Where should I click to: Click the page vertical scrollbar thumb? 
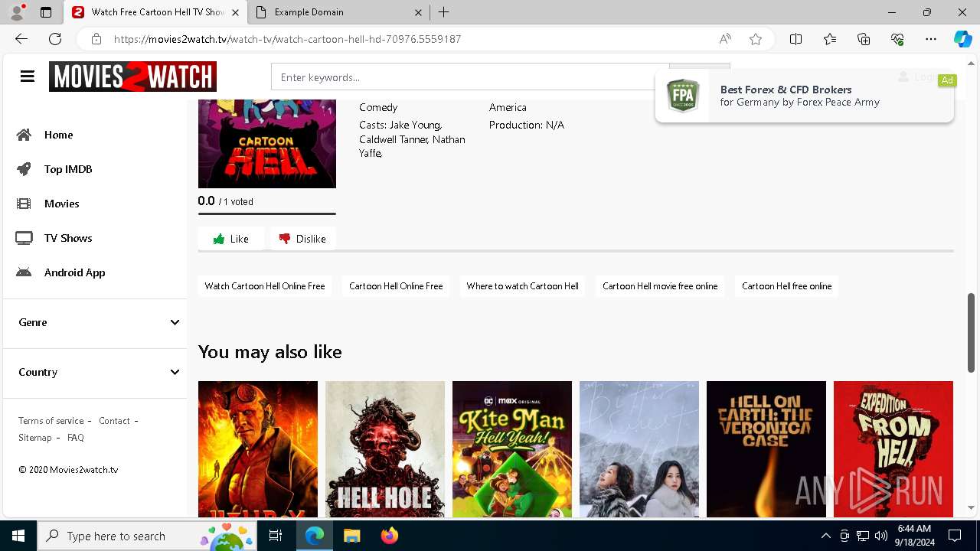tap(972, 333)
